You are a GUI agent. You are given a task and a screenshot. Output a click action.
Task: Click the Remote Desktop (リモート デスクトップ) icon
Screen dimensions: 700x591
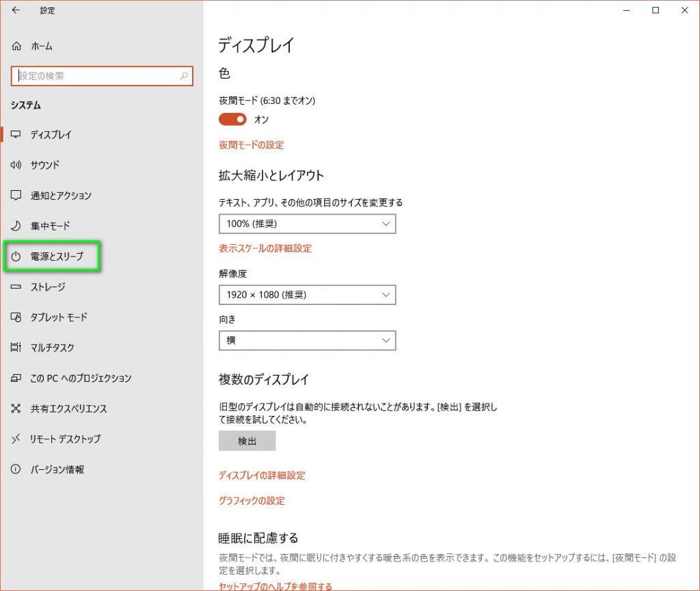point(17,438)
